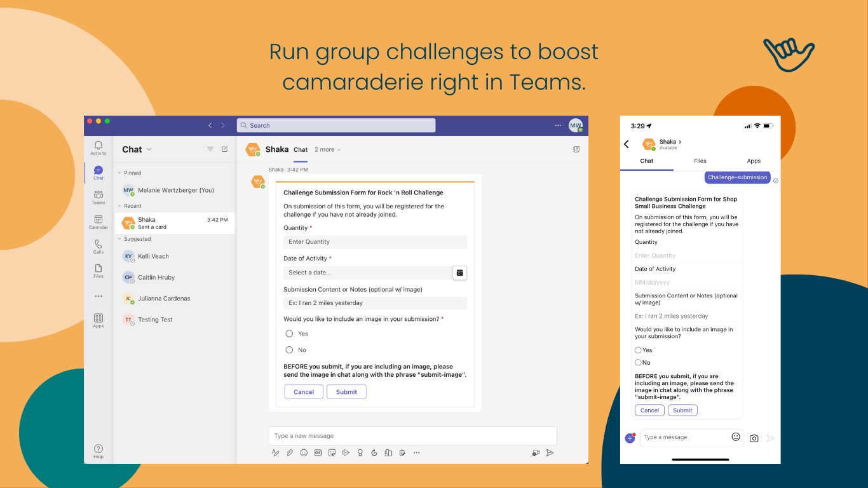Click Cancel on the desktop form

pos(304,392)
